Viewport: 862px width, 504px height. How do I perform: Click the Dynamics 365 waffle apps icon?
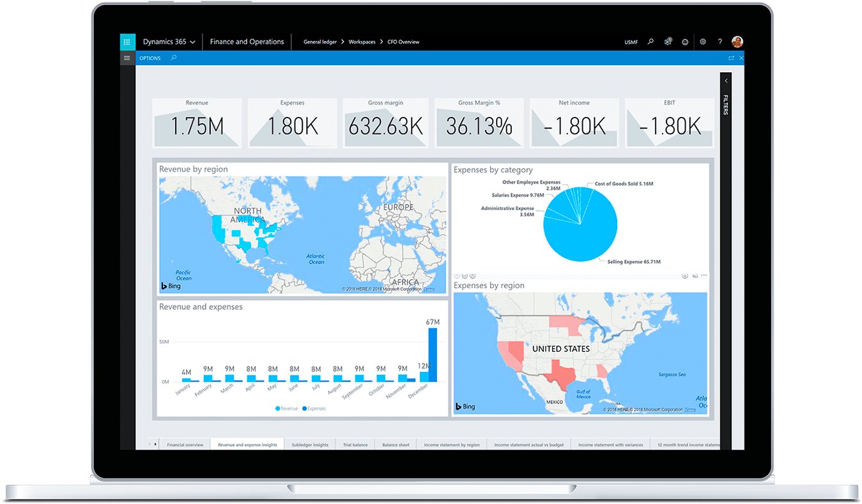127,41
